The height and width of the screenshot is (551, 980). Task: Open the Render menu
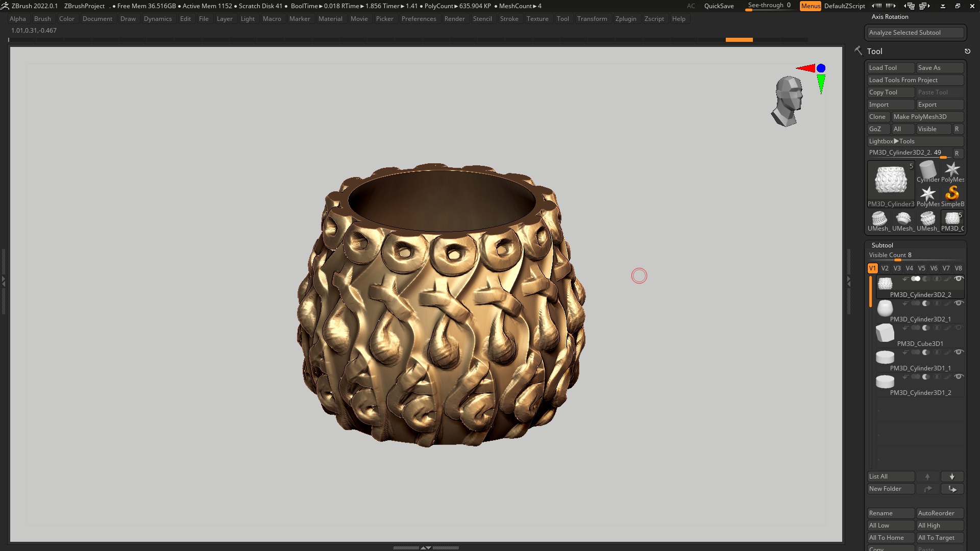pyautogui.click(x=454, y=19)
